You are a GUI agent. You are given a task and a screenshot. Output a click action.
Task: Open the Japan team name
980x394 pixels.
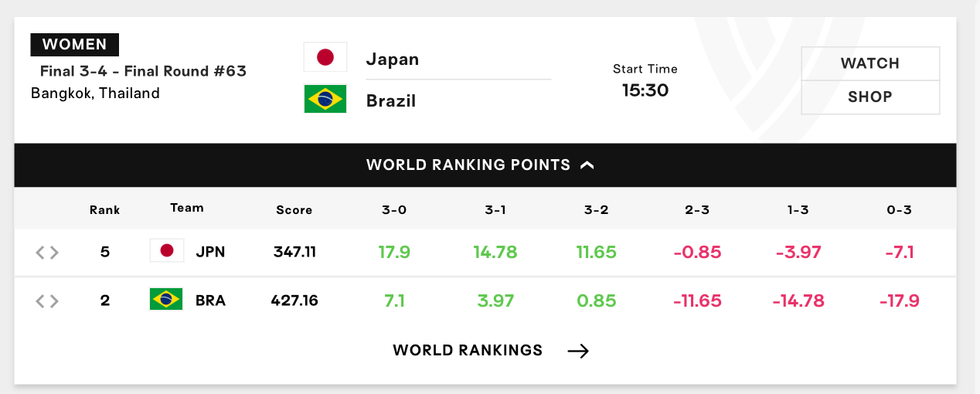(393, 59)
